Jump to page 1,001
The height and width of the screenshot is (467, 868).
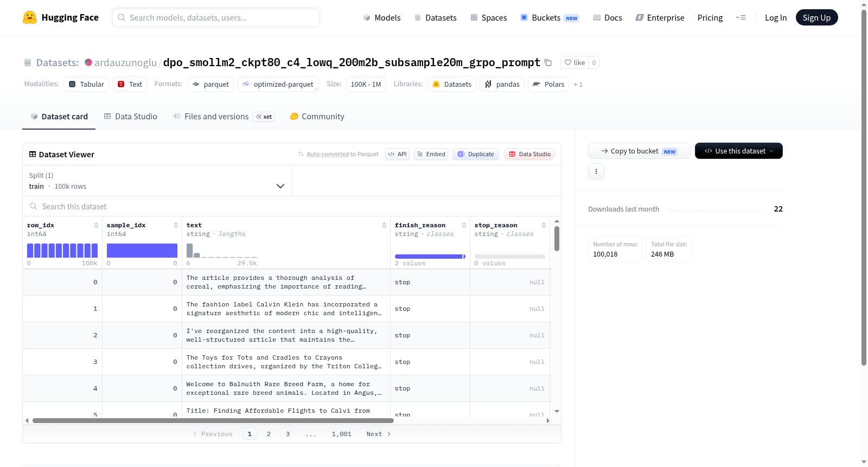[x=342, y=434]
